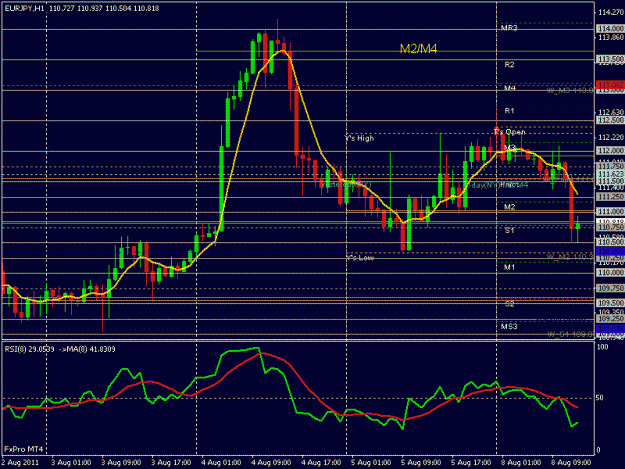Select the yellow M2/M4 chart label
Viewport: 625px width, 469px height.
pyautogui.click(x=418, y=49)
